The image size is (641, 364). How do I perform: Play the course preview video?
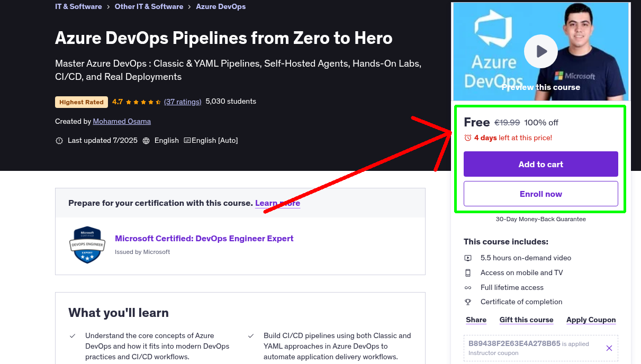[541, 51]
